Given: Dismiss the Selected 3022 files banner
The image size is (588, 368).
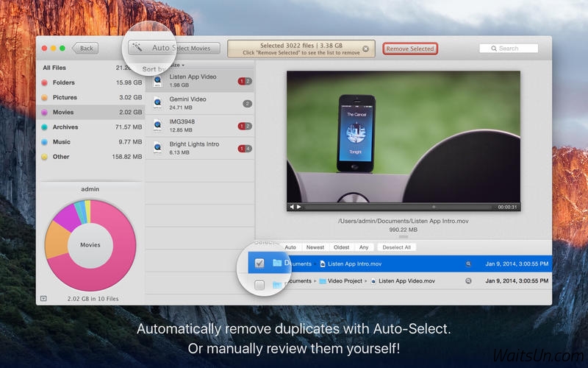Looking at the screenshot, I should click(365, 49).
